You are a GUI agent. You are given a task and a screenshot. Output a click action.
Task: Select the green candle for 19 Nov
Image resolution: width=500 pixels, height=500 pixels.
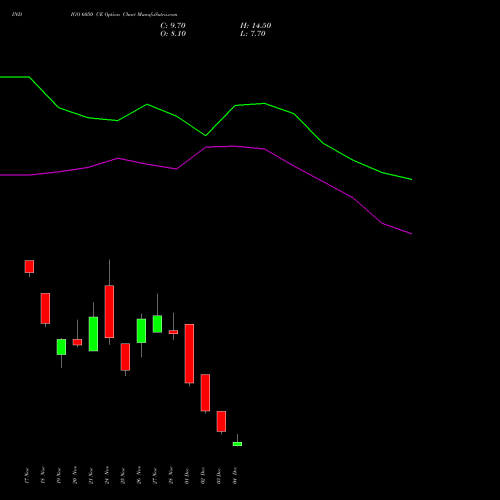61,347
